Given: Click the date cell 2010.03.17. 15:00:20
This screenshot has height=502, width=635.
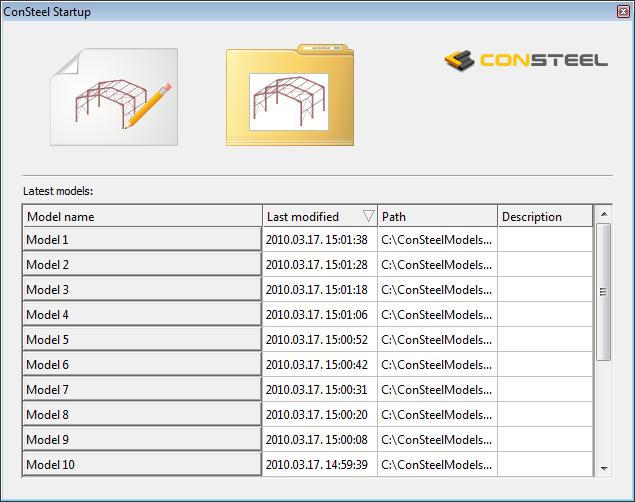Looking at the screenshot, I should click(x=320, y=415).
